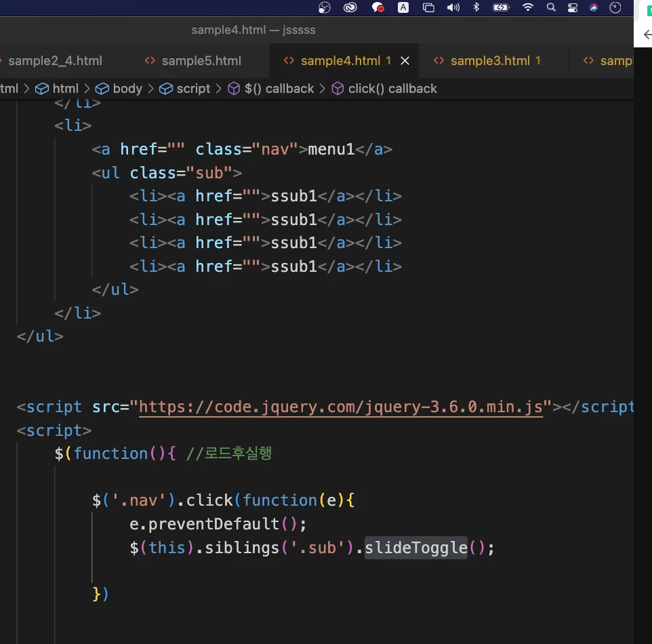Click the e.preventDefault(); line
The image size is (652, 644).
point(218,524)
